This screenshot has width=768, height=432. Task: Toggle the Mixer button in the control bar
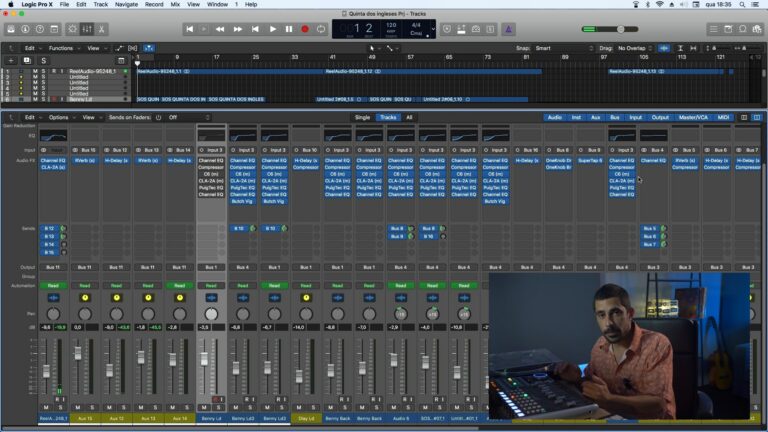point(87,29)
